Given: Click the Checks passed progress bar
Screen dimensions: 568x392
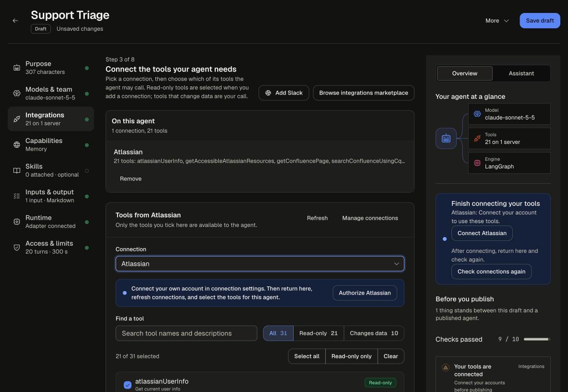Looking at the screenshot, I should pos(537,340).
